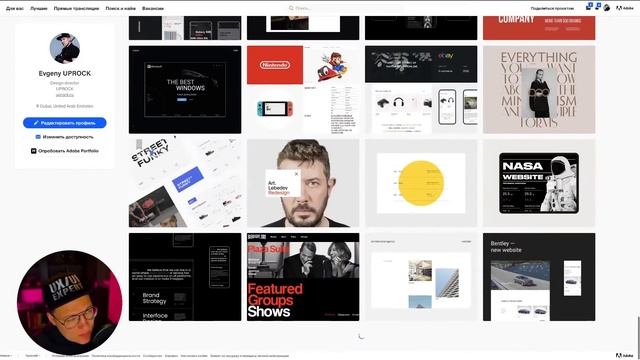Open the 'Лучшее' navigation item
Screen dimensions: 640x360
(x=39, y=8)
